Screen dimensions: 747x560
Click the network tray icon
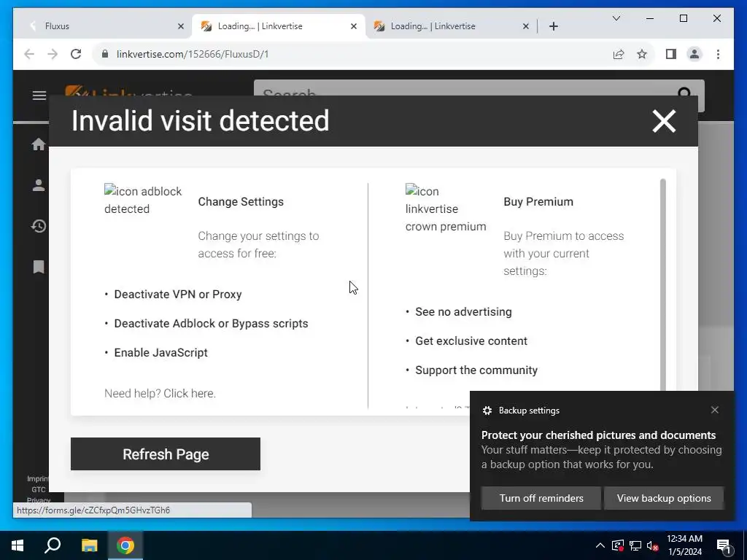click(635, 545)
